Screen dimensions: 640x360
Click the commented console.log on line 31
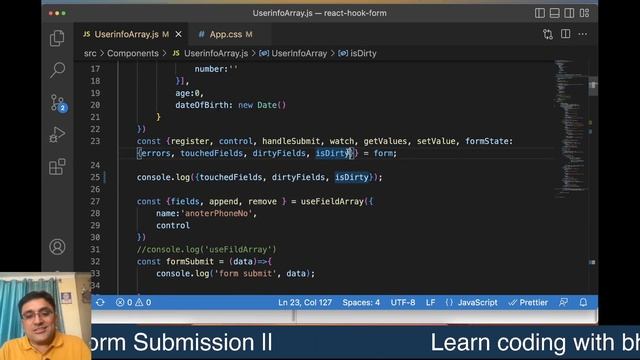coord(207,249)
